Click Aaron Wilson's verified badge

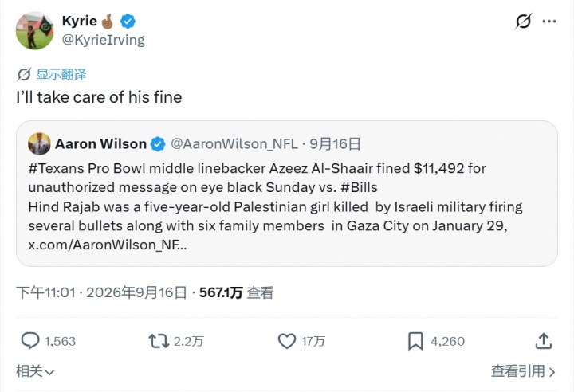[158, 144]
